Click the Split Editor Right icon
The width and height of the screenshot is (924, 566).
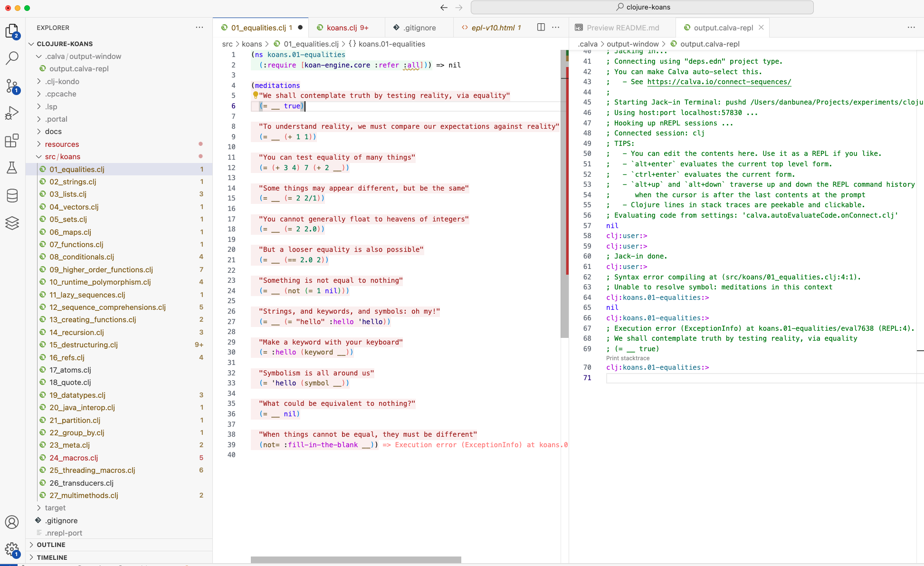pos(541,28)
